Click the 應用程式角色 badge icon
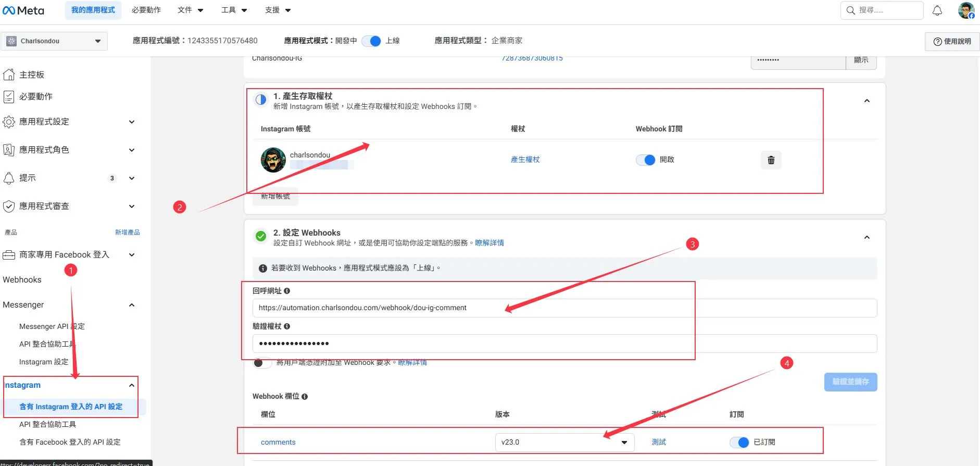This screenshot has width=980, height=466. click(9, 150)
